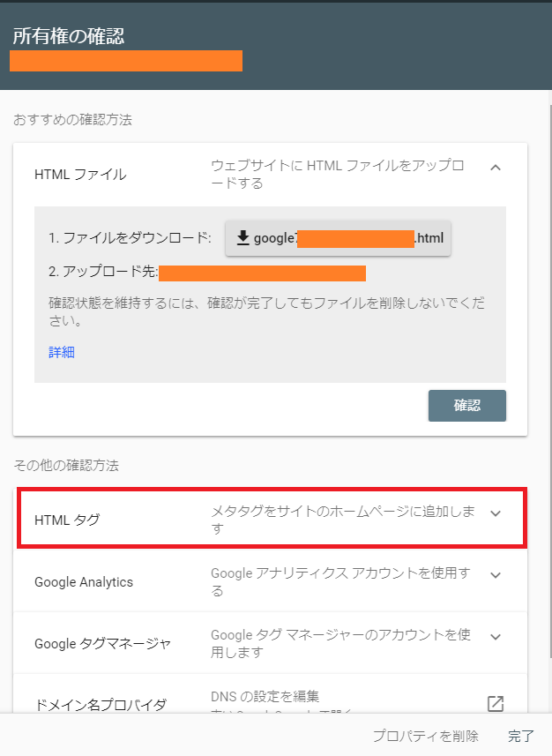The width and height of the screenshot is (552, 756).
Task: Click the upload destination URL in step 2
Action: pyautogui.click(x=262, y=273)
